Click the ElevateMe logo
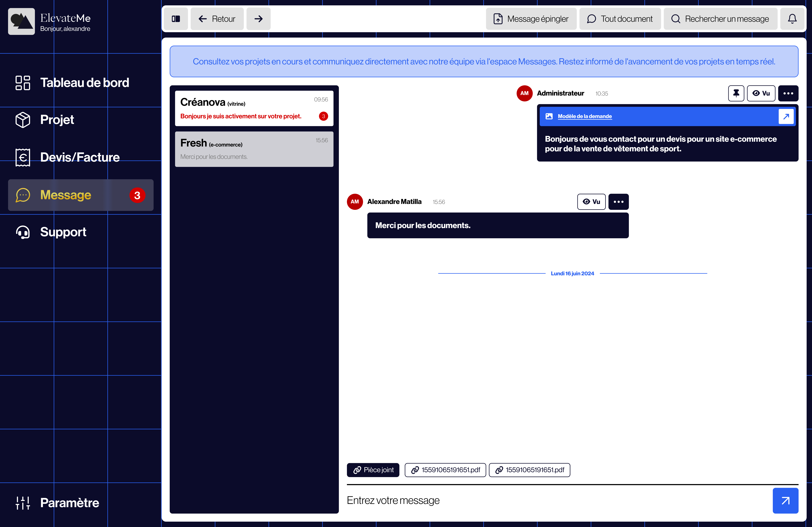 21,21
